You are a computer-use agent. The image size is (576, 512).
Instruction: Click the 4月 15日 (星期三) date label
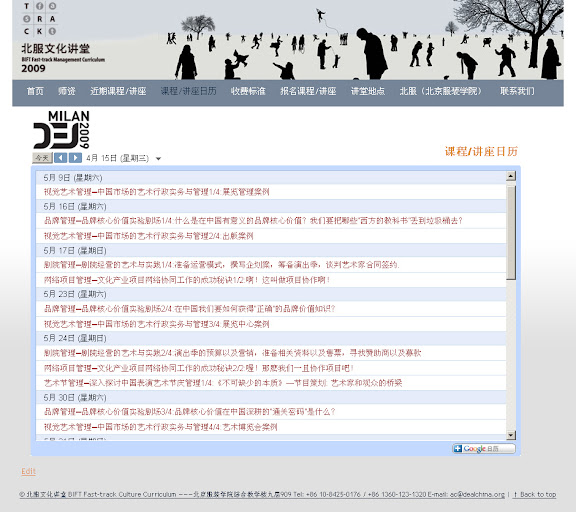point(118,158)
